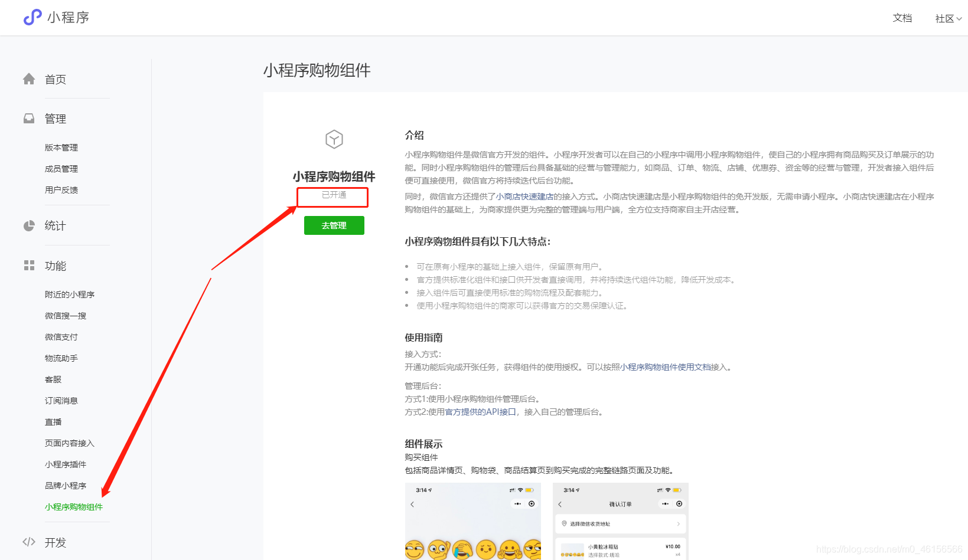The width and height of the screenshot is (968, 560).
Task: Click the 介绍 heading
Action: [414, 135]
